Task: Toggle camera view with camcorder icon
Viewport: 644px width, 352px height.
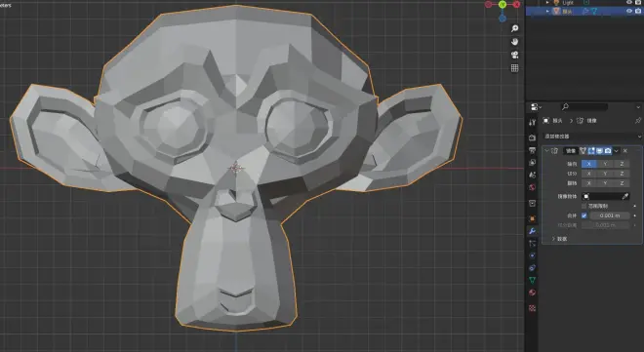Action: (x=514, y=55)
